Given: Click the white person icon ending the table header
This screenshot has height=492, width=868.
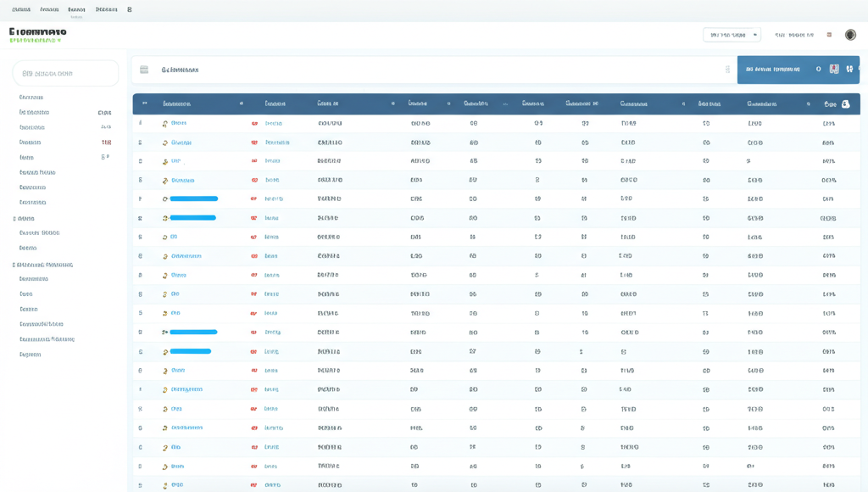Looking at the screenshot, I should coord(845,104).
